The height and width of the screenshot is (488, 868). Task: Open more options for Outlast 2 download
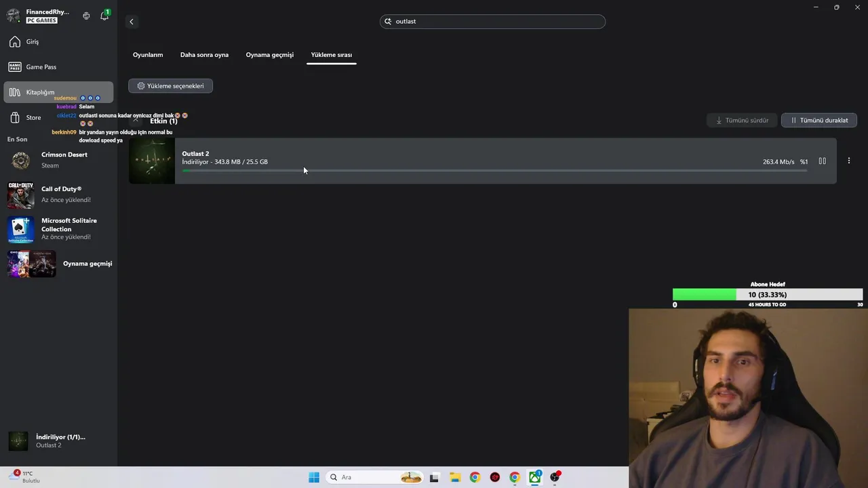click(x=848, y=161)
